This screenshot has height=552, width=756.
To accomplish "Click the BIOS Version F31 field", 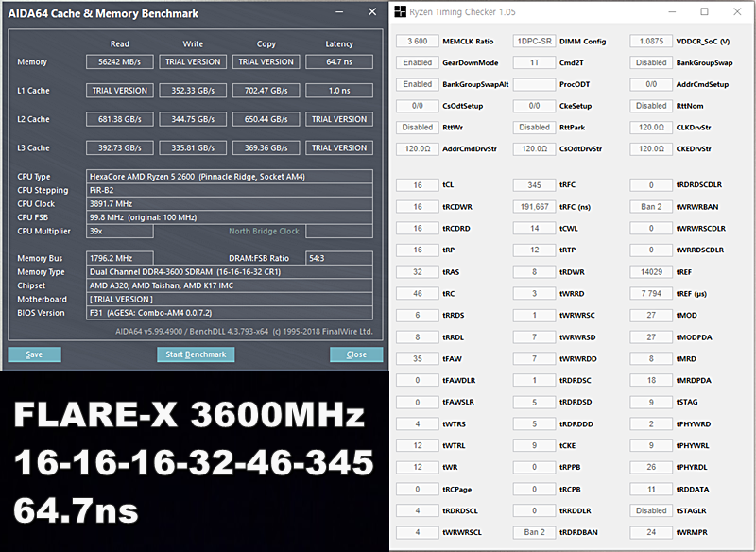I will click(x=230, y=313).
